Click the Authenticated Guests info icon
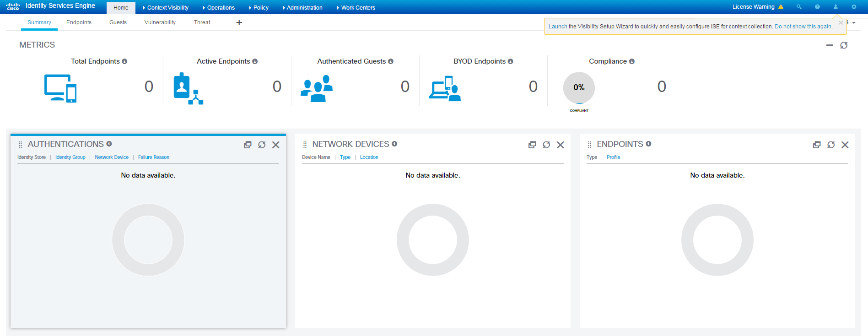This screenshot has height=336, width=868. (391, 61)
